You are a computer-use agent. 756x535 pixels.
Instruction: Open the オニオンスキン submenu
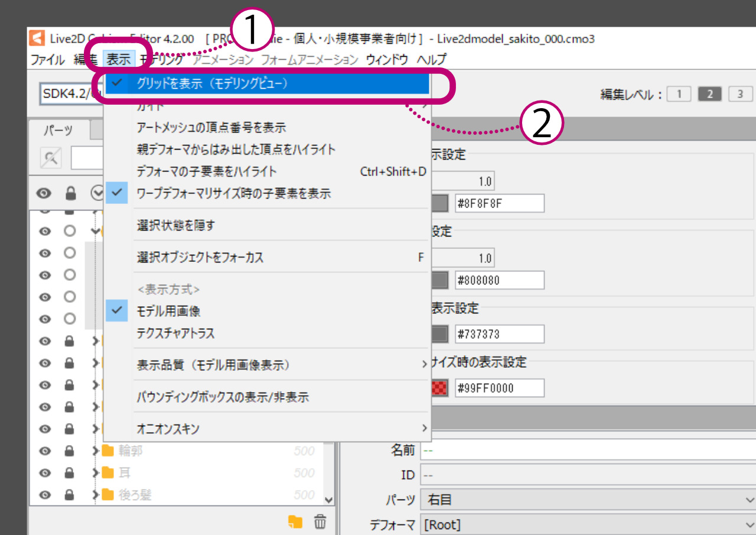tap(267, 428)
